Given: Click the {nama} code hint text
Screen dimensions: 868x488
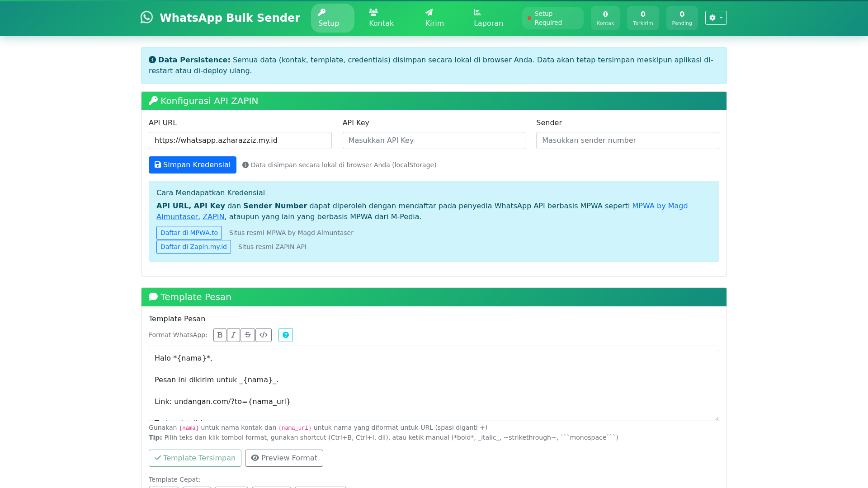Looking at the screenshot, I should pyautogui.click(x=189, y=428).
